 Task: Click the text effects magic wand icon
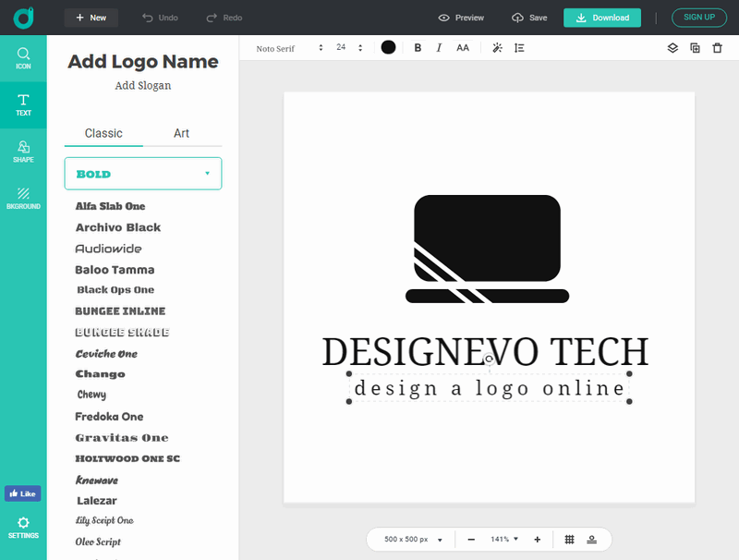pos(497,47)
